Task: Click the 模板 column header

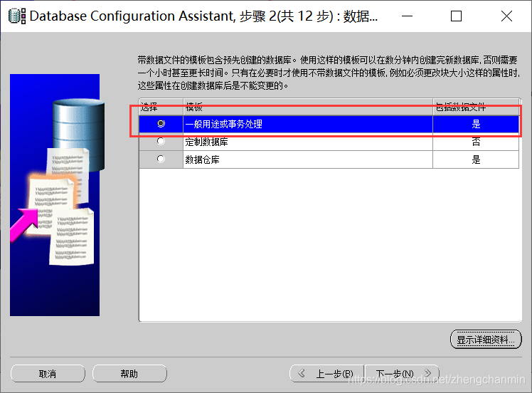Action: pos(308,107)
